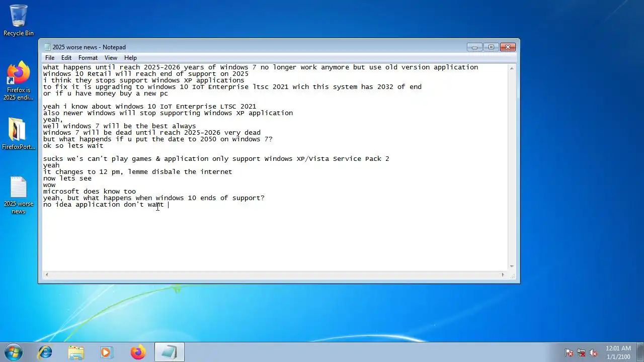This screenshot has width=644, height=362.
Task: Select the Firefox is 2025 ending shortcut
Action: [x=19, y=81]
